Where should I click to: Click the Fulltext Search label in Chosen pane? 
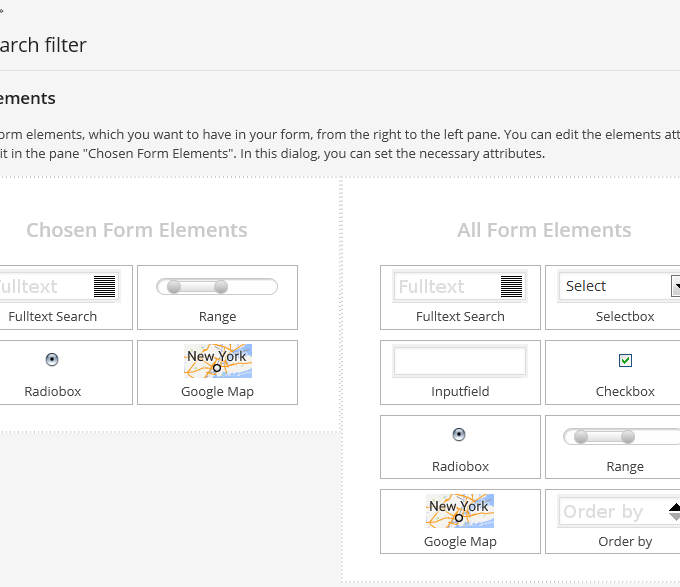pos(52,316)
